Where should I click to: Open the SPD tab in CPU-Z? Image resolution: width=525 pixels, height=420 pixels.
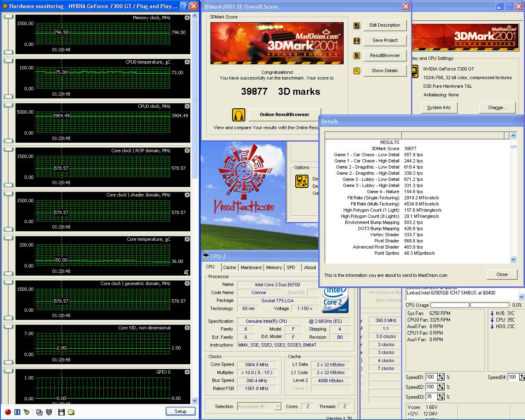(x=291, y=267)
